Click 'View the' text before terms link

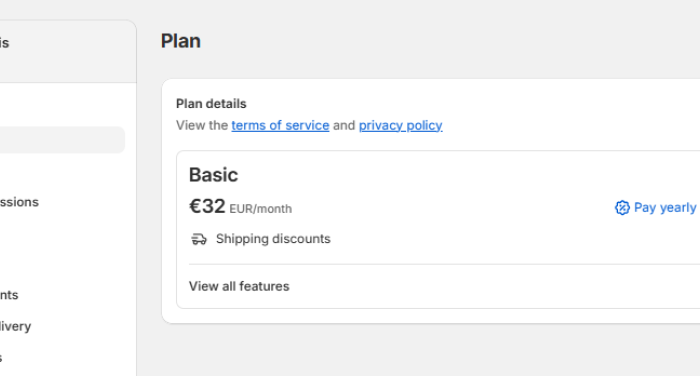pos(202,125)
